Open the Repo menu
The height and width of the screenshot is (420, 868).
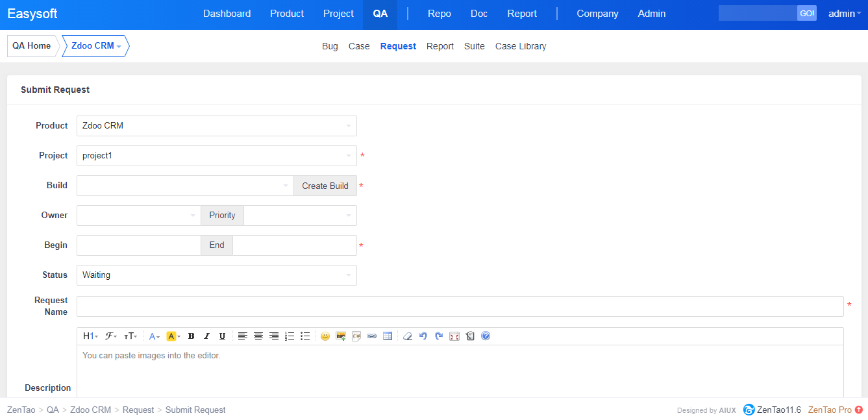click(x=440, y=14)
